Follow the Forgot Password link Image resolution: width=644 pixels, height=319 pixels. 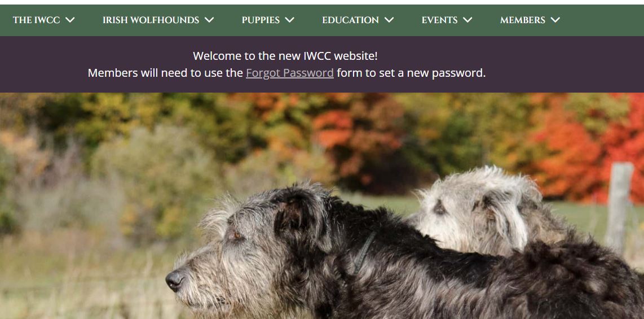click(289, 73)
